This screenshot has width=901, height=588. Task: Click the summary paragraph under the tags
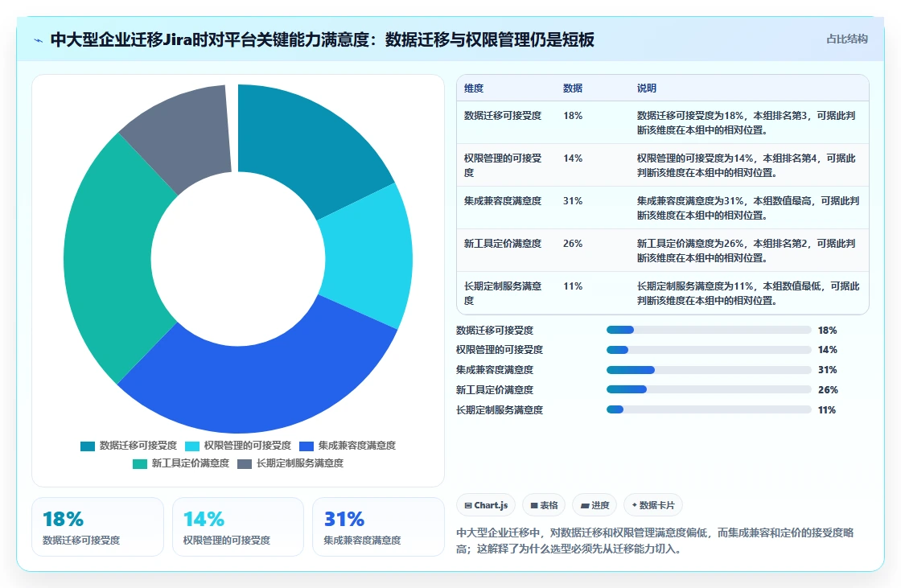pyautogui.click(x=655, y=541)
